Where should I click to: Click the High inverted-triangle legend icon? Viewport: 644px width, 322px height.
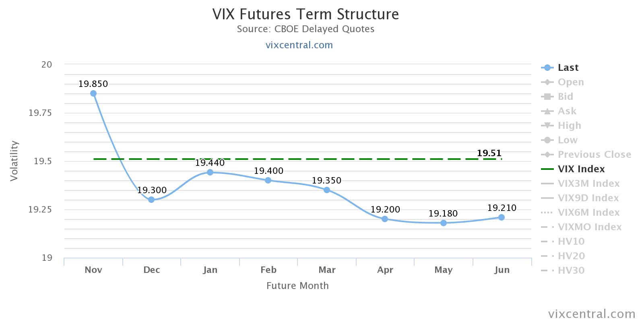click(547, 126)
